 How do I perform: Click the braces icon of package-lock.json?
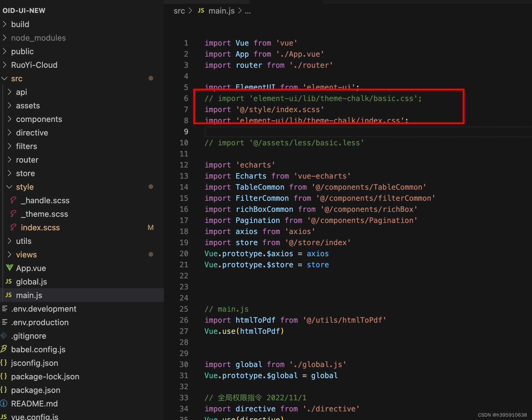4,376
